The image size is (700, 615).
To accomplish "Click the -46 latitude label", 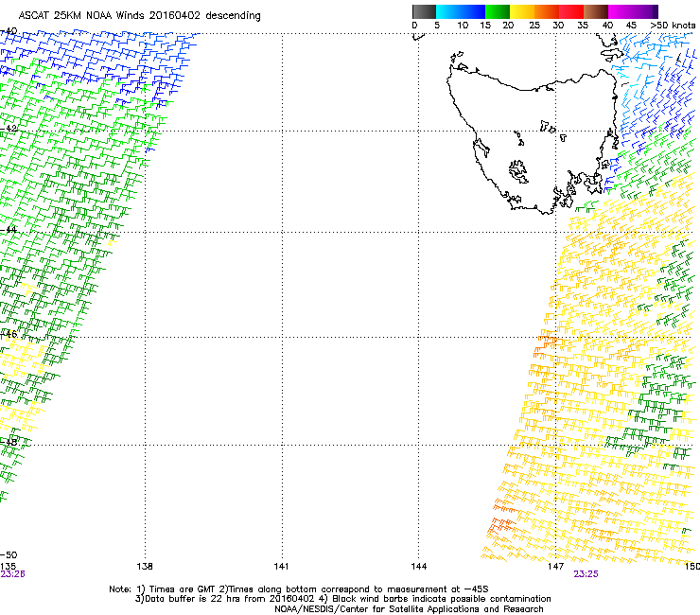I will [x=9, y=334].
